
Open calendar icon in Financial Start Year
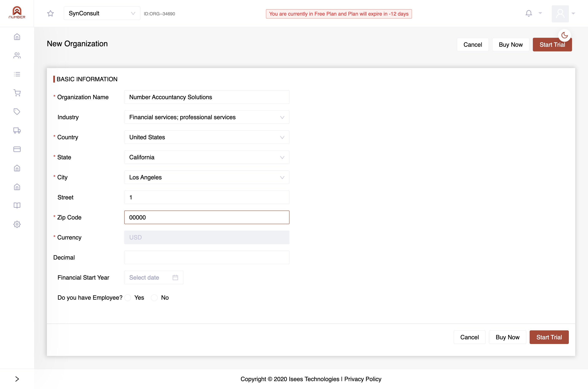coord(175,277)
